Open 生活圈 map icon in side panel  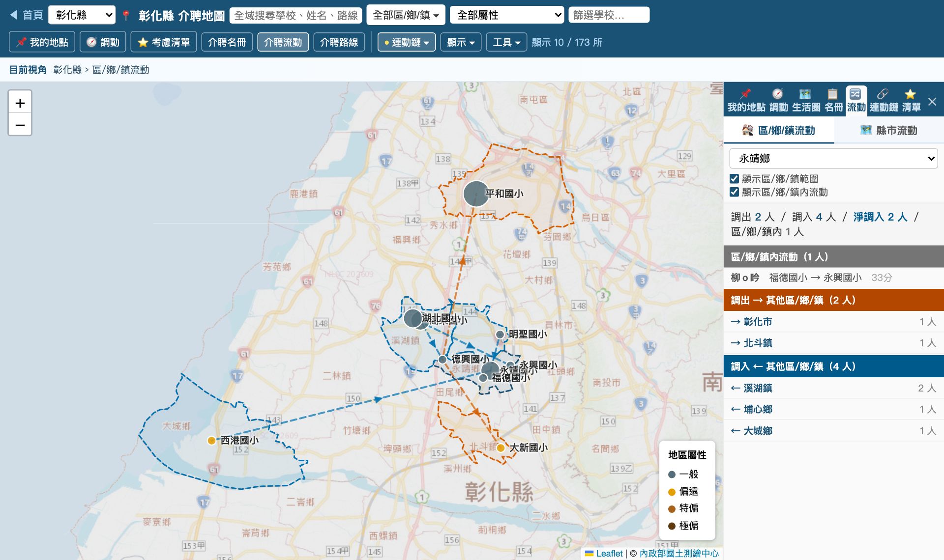(x=806, y=101)
